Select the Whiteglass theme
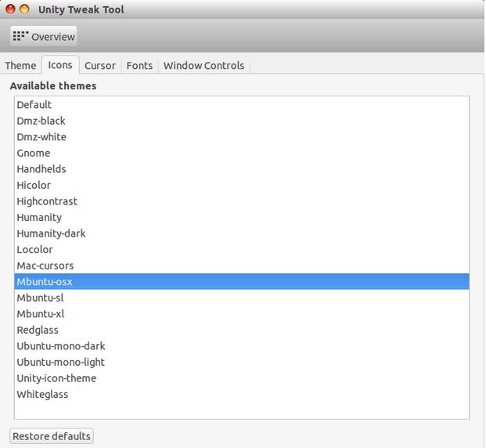 42,394
